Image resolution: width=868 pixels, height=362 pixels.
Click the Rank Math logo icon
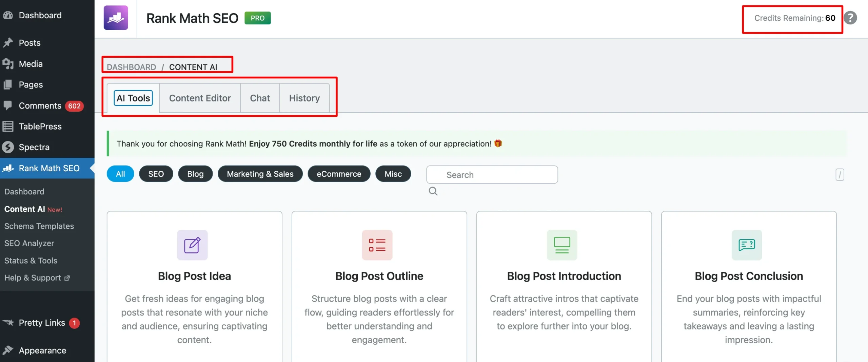(116, 18)
